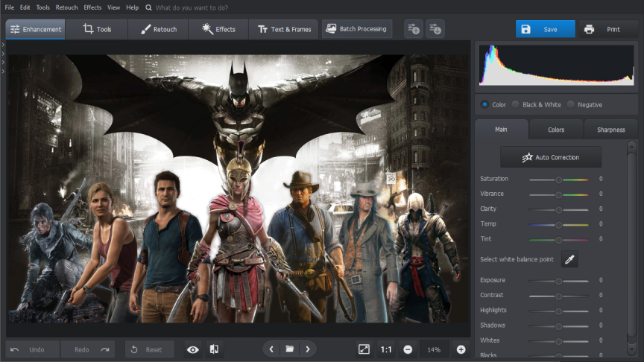This screenshot has height=362, width=644.
Task: Click the Reset button
Action: click(150, 349)
